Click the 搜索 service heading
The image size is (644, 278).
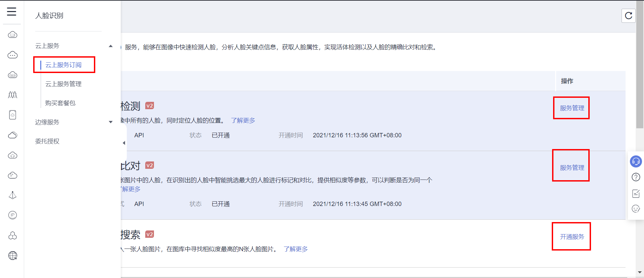point(130,235)
